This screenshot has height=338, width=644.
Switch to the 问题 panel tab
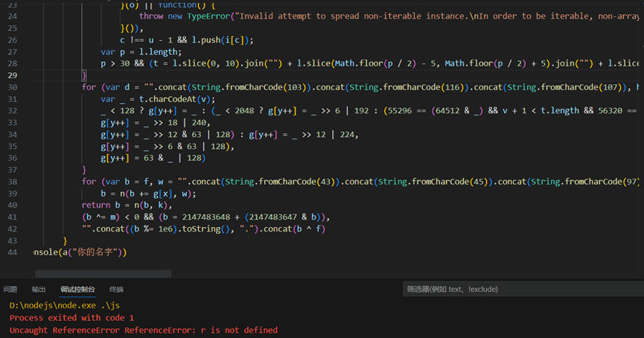[x=10, y=289]
